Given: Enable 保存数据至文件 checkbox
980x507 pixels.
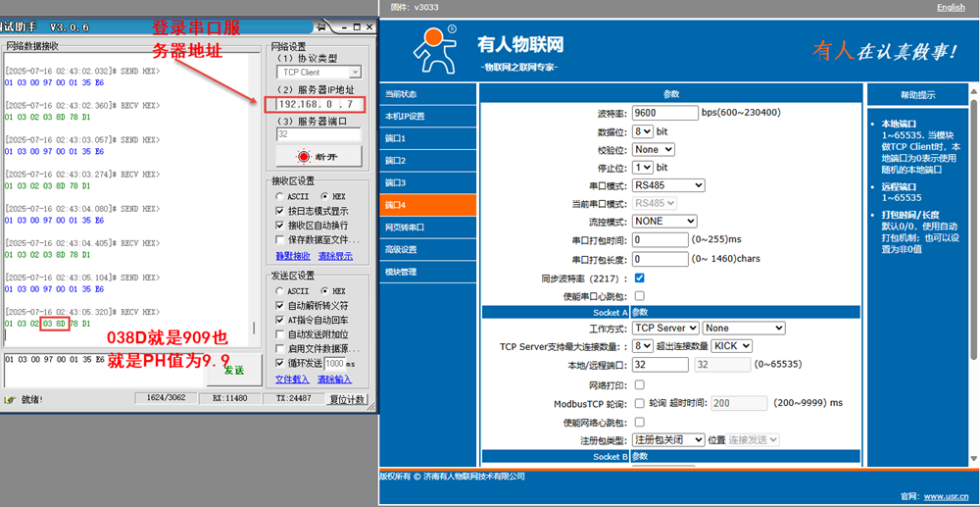Looking at the screenshot, I should (x=280, y=239).
